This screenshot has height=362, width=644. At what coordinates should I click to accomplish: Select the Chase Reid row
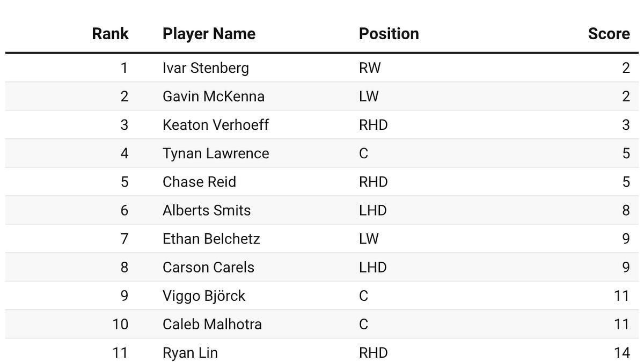(199, 182)
